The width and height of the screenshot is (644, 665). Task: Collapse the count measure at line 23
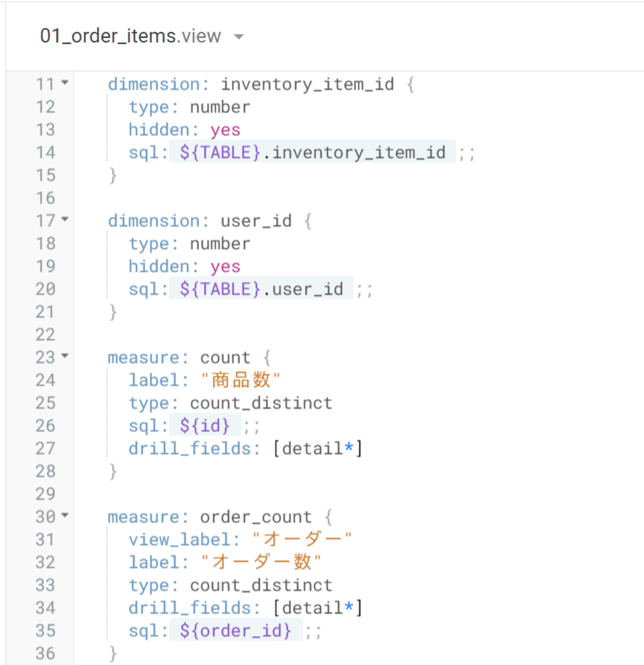click(x=65, y=355)
